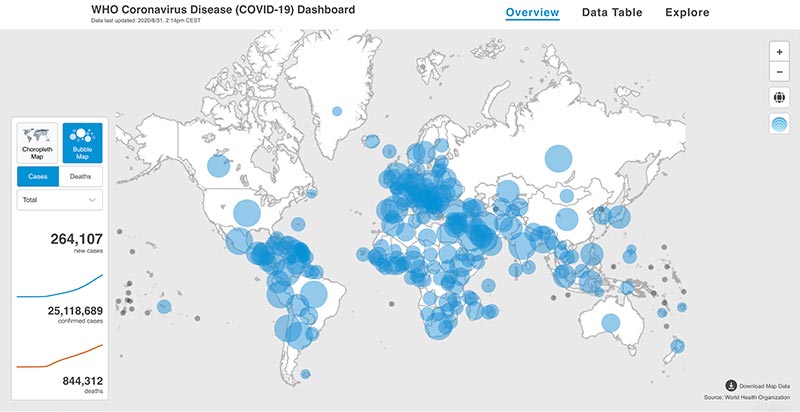This screenshot has height=412, width=800.
Task: Open the Data Table tab
Action: click(612, 12)
